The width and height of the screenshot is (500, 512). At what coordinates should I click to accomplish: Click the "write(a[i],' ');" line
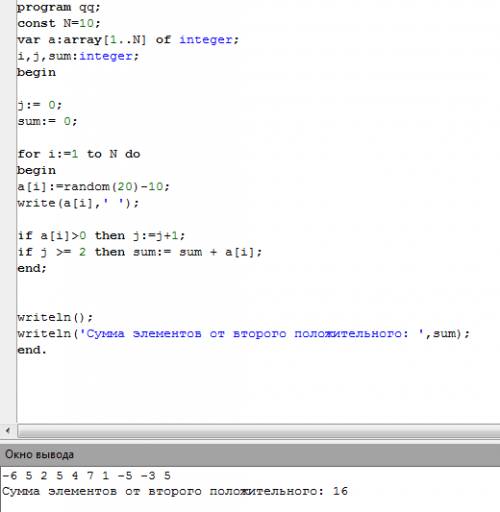(x=78, y=203)
